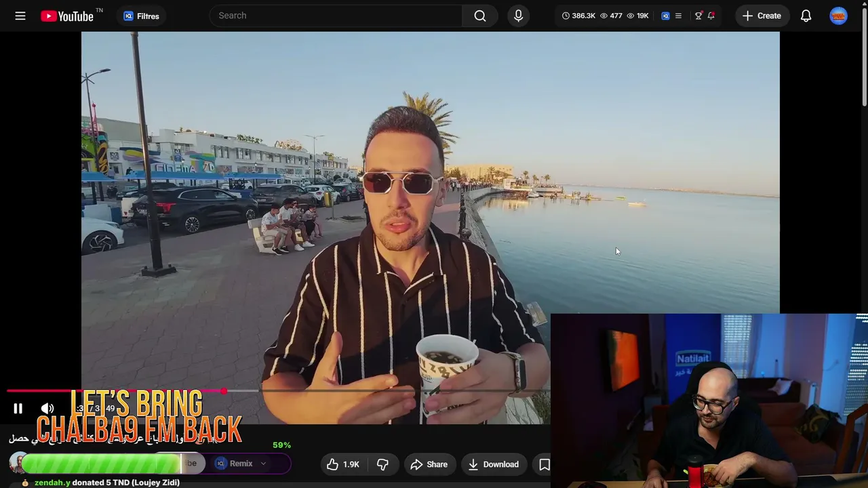868x488 pixels.
Task: Mute the video volume
Action: pos(47,408)
